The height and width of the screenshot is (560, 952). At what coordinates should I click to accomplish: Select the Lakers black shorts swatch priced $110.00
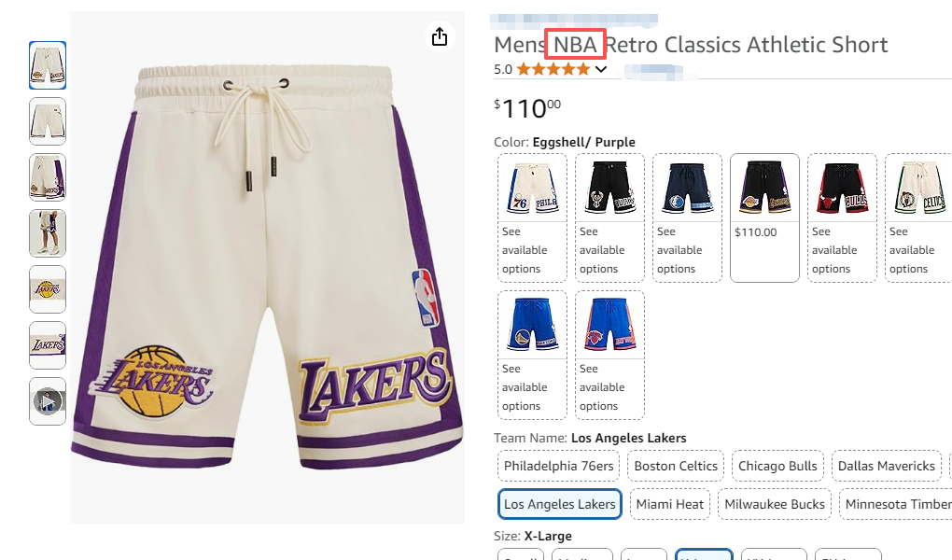(x=764, y=217)
